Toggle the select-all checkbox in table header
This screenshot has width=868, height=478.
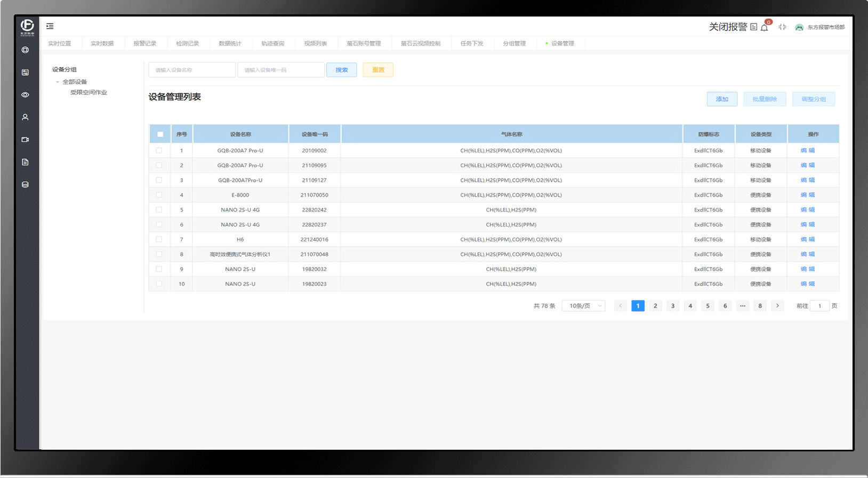click(x=160, y=134)
